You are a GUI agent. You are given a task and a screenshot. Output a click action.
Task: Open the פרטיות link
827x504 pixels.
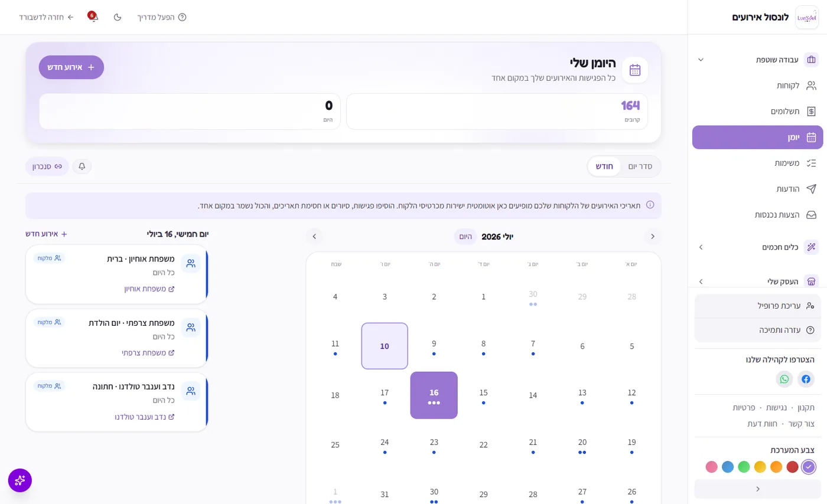coord(744,408)
